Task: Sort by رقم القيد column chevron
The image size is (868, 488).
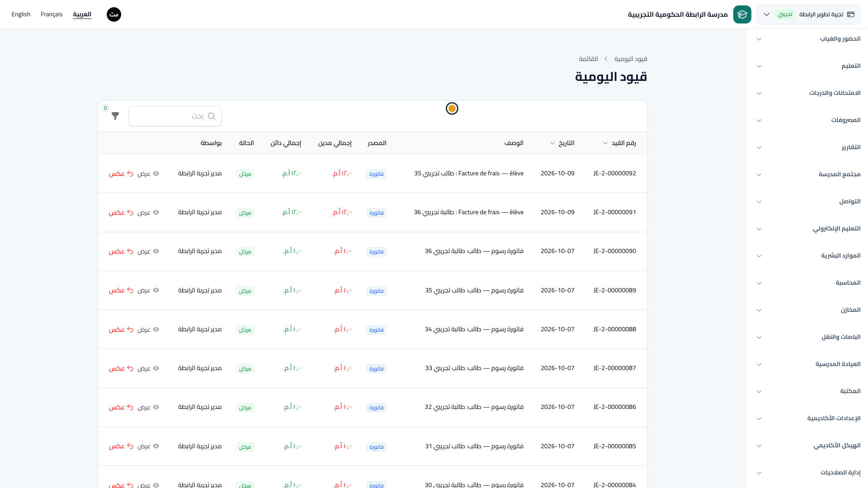Action: tap(605, 143)
